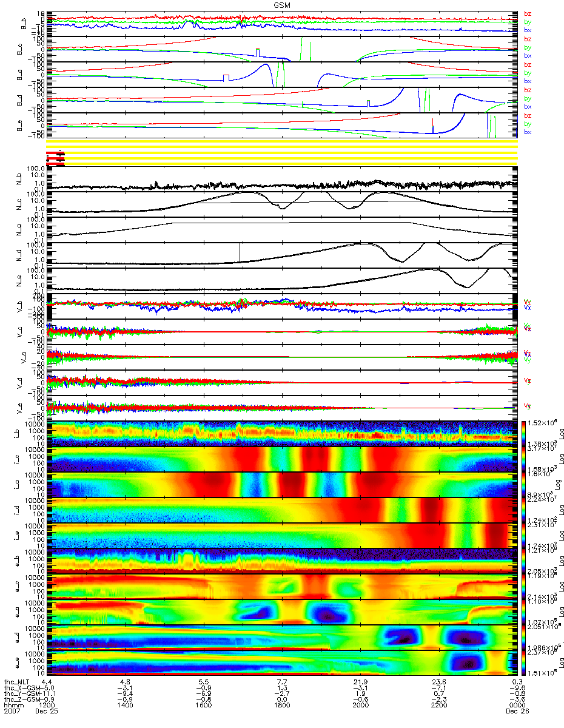The width and height of the screenshot is (564, 728).
Task: Click the Vx legend of V_b panel
Action: pos(528,308)
